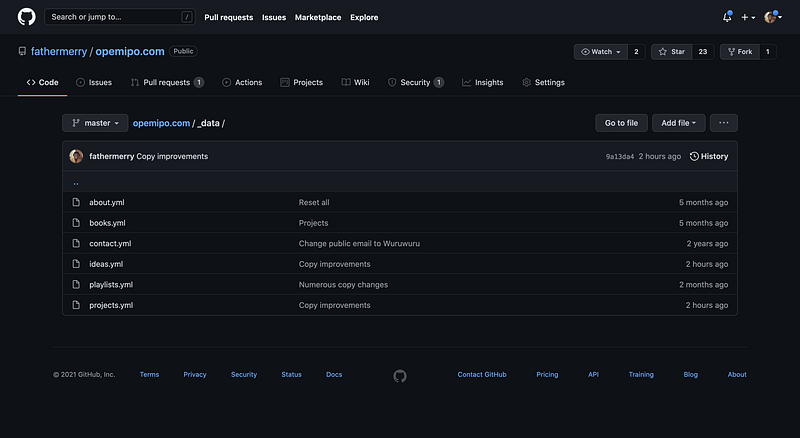Switch to the Issues tab
This screenshot has width=800, height=438.
click(x=94, y=82)
